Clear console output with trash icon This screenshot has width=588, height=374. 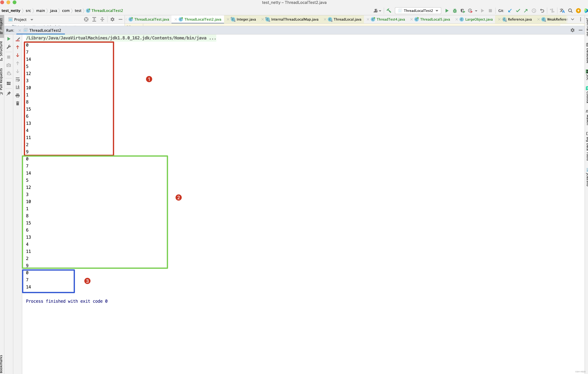[x=18, y=103]
